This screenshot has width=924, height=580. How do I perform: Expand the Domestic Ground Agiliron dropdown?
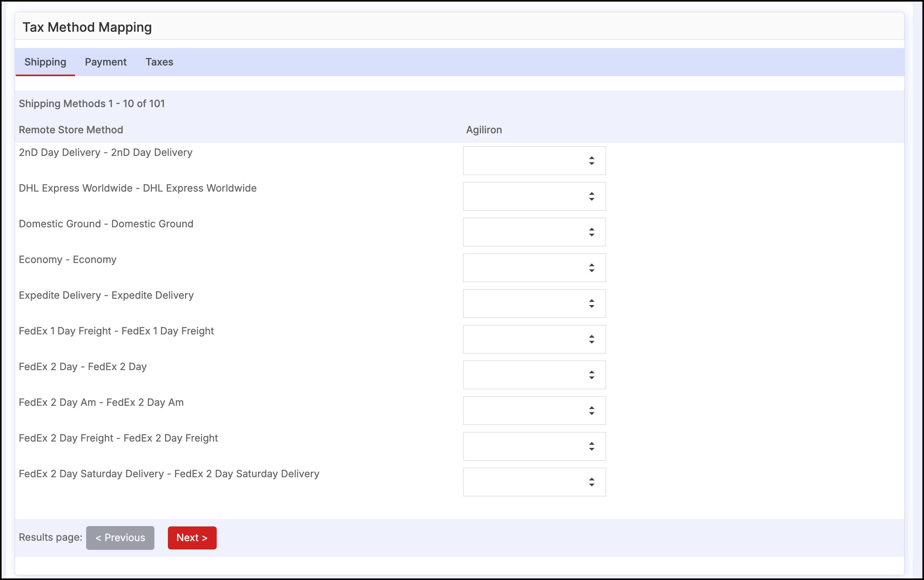[534, 232]
